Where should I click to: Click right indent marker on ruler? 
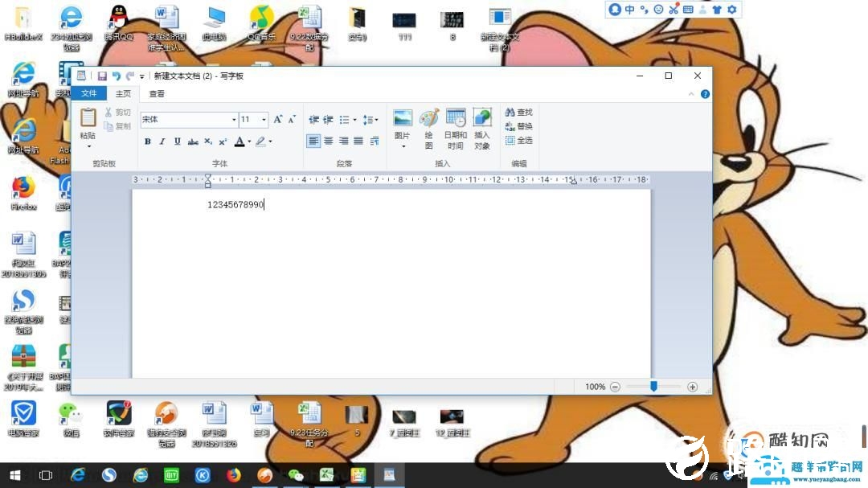[574, 182]
